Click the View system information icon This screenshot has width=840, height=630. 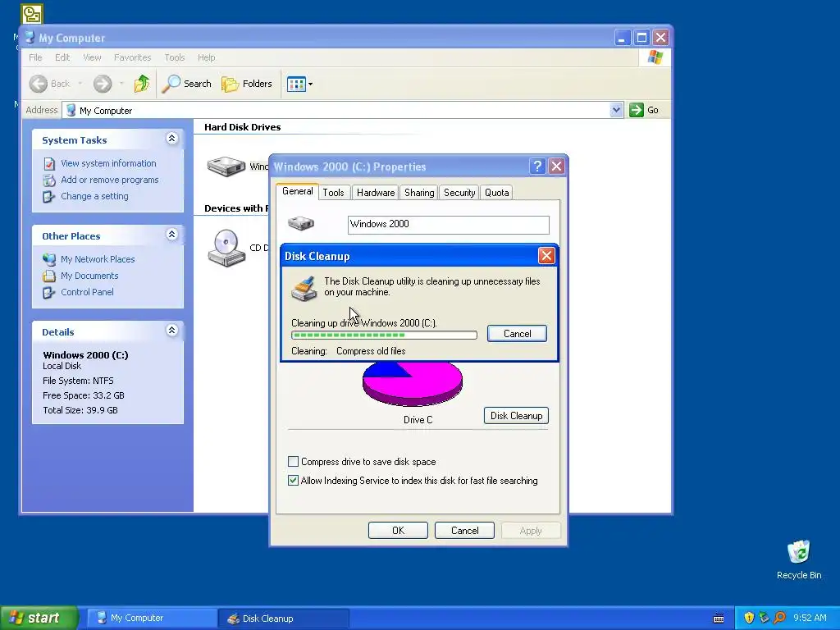coord(48,163)
